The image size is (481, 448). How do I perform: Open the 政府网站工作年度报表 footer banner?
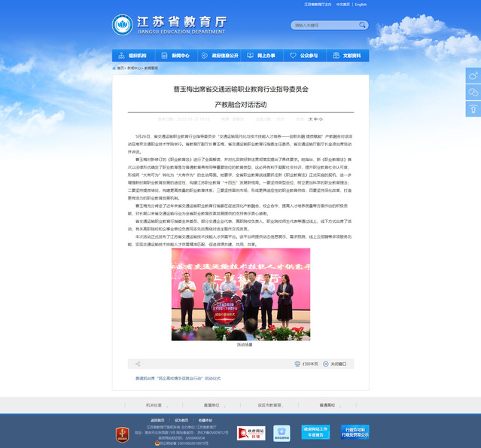[316, 432]
